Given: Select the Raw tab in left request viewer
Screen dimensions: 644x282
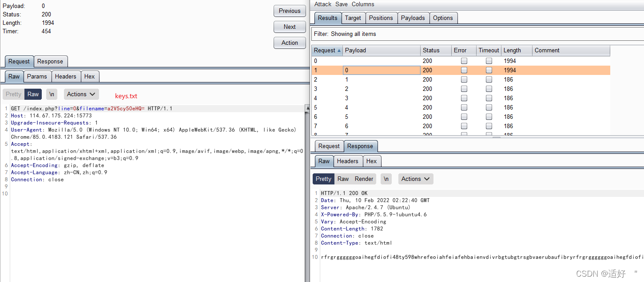Looking at the screenshot, I should tap(14, 76).
